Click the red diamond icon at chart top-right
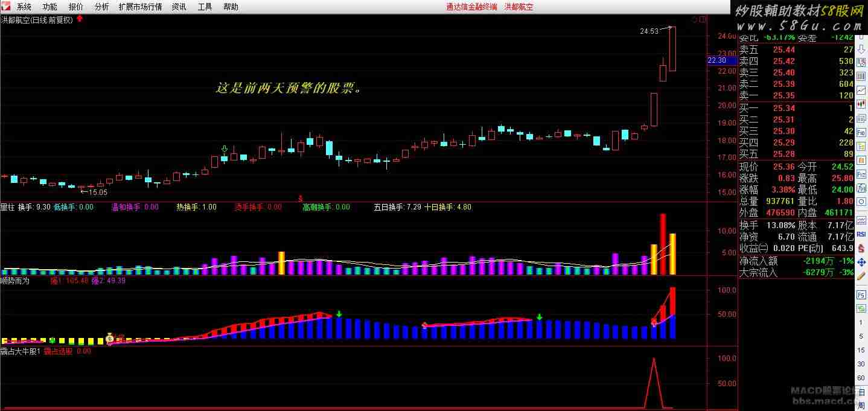The height and width of the screenshot is (411, 868). point(695,20)
